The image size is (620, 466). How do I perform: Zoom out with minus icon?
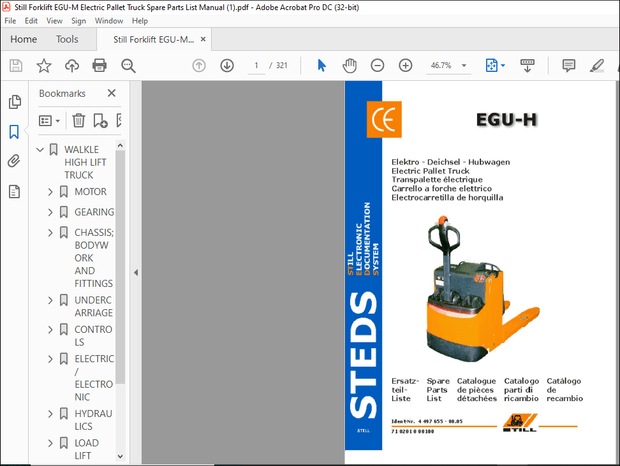coord(377,66)
